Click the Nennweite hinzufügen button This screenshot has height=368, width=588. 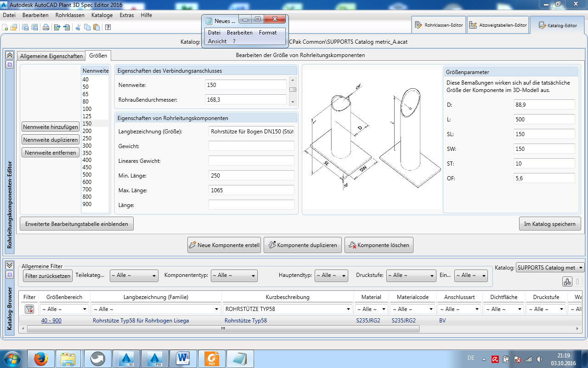pyautogui.click(x=51, y=126)
